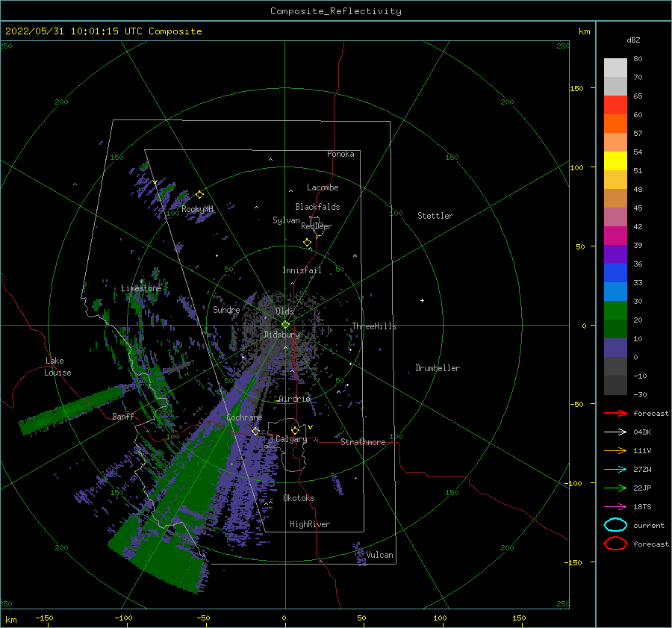Click the Vulcan city label
Screen dimensions: 672x628
point(379,555)
